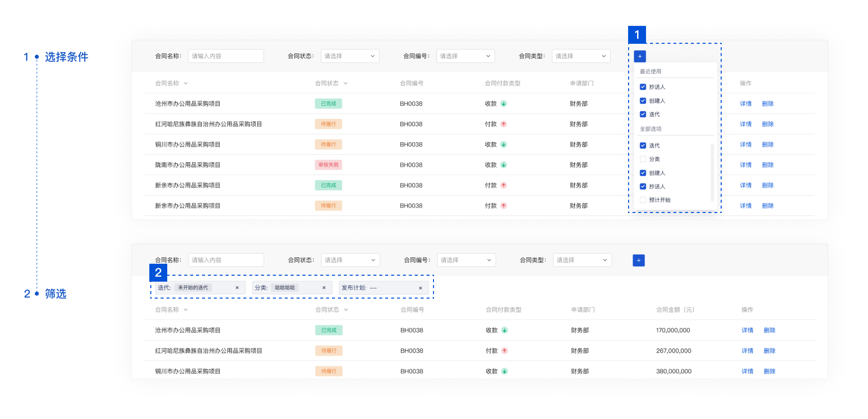Uncheck 迭代 under 全部选项

pos(643,145)
